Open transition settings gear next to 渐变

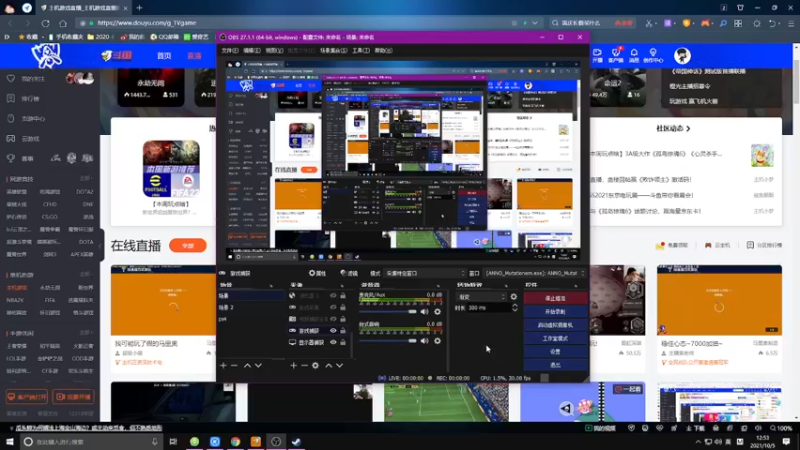[x=514, y=297]
